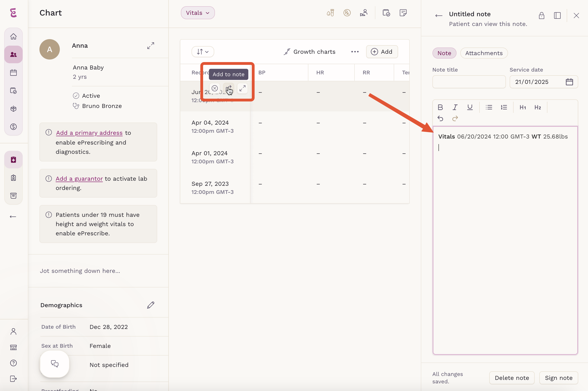Click the Delete note button
Screen dimensions: 588x391
(x=512, y=378)
